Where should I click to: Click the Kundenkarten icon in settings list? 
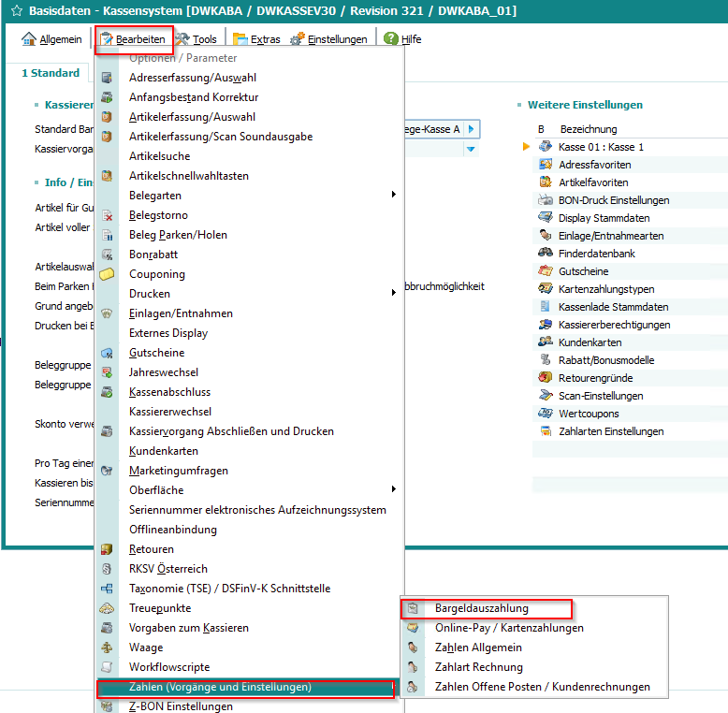546,342
